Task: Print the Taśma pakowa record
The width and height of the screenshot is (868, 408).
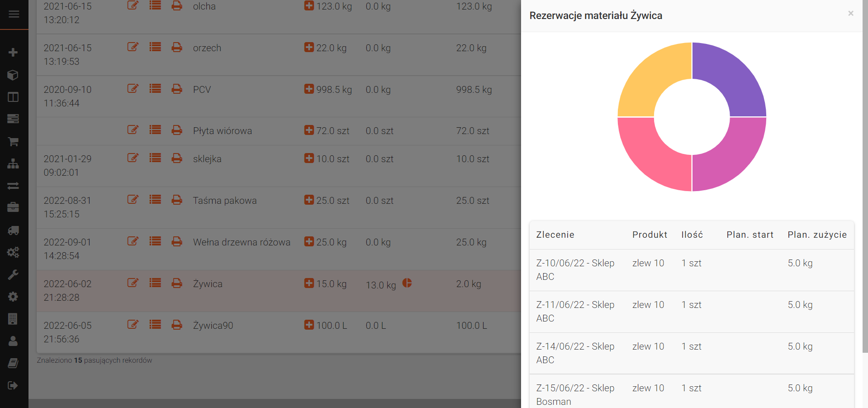Action: click(177, 200)
